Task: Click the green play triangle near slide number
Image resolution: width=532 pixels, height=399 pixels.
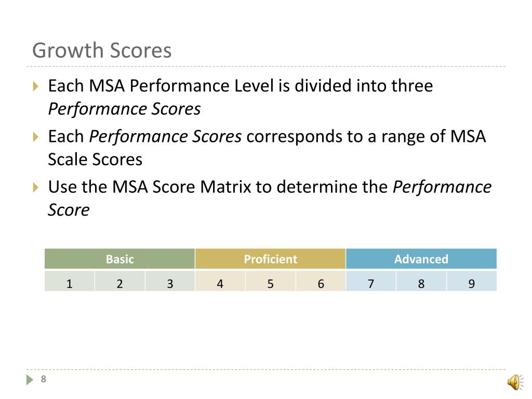Action: point(30,380)
